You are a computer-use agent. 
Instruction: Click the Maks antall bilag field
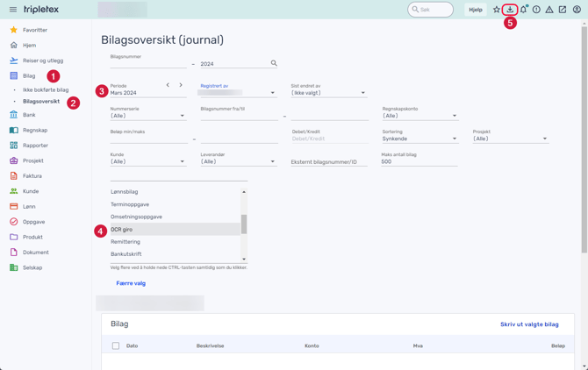(x=419, y=161)
